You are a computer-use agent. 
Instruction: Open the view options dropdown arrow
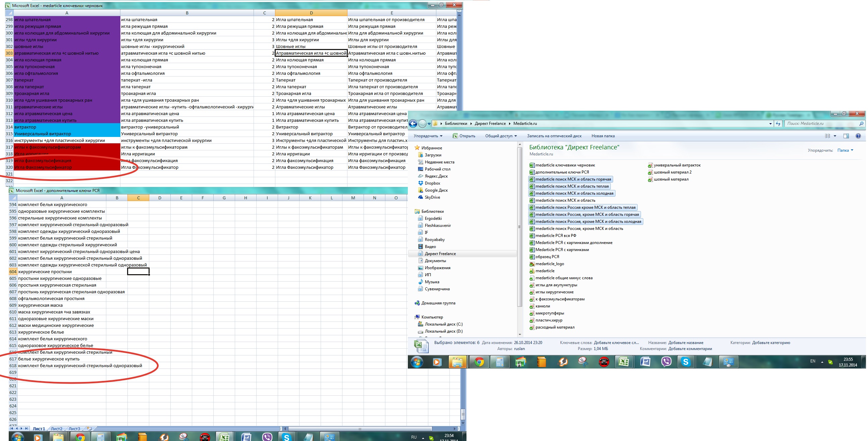click(x=835, y=136)
